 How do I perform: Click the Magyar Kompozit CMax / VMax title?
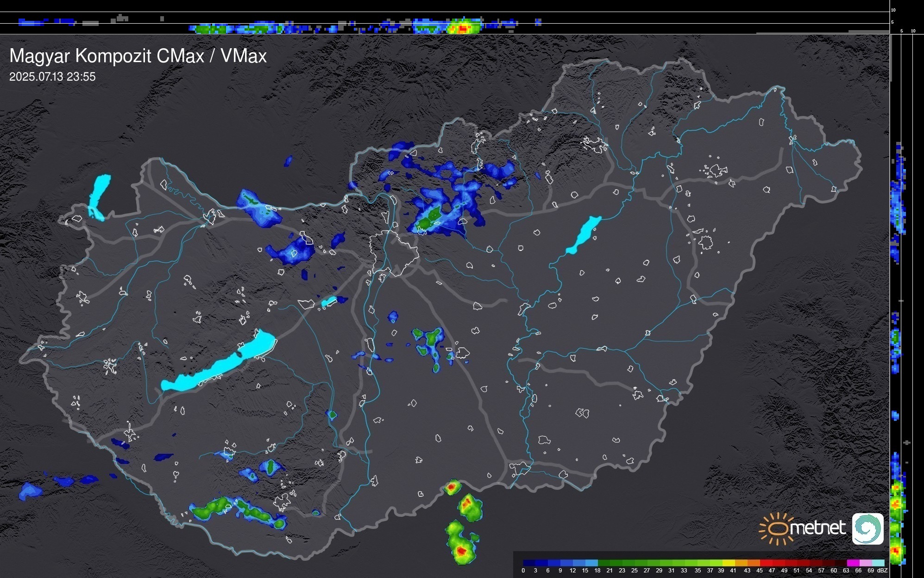tap(138, 56)
